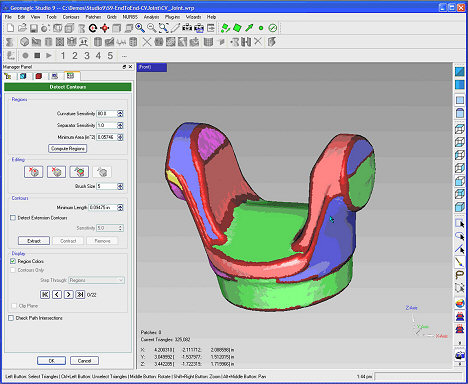Click the zoom-to-fit magnifier icon

(163, 28)
